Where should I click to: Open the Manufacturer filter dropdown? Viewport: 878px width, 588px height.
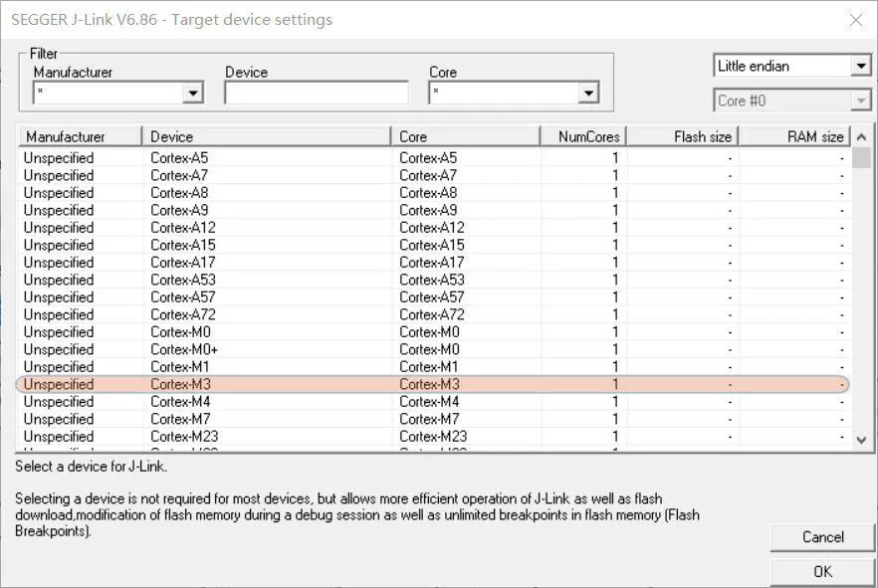(x=193, y=93)
